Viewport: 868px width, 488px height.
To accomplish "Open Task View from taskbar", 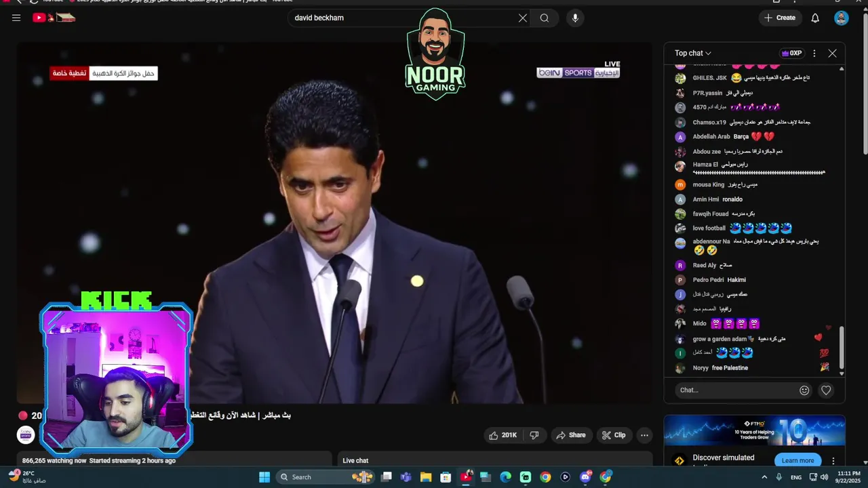I will coord(386,477).
